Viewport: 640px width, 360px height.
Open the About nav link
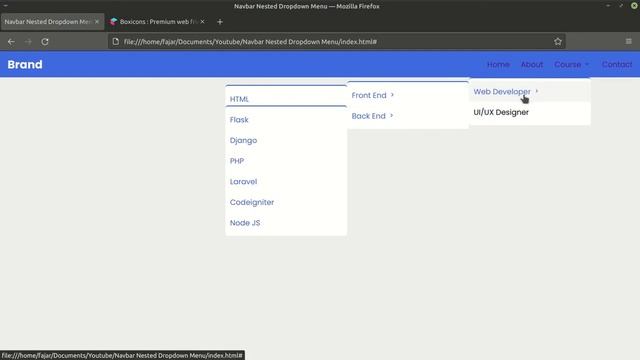pos(532,64)
